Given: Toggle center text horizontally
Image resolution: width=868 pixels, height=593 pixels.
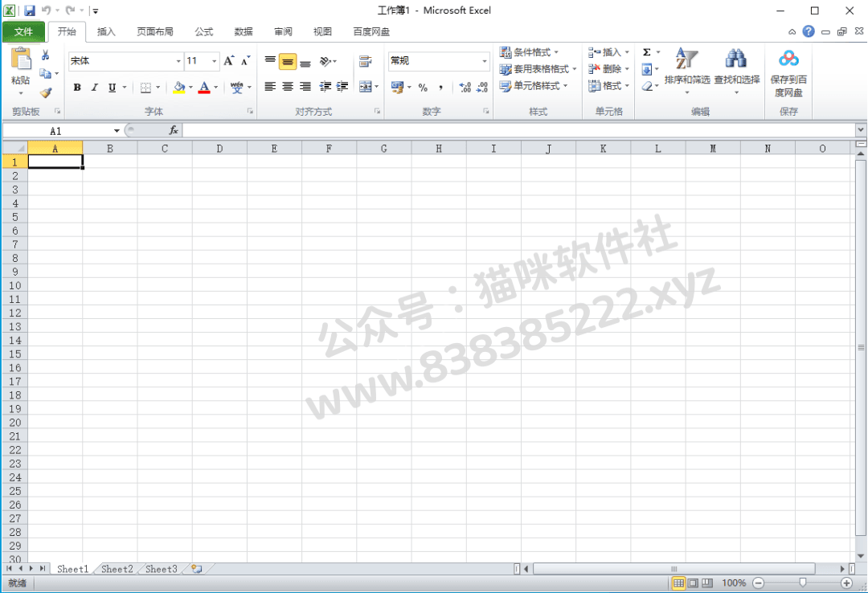Looking at the screenshot, I should point(288,86).
